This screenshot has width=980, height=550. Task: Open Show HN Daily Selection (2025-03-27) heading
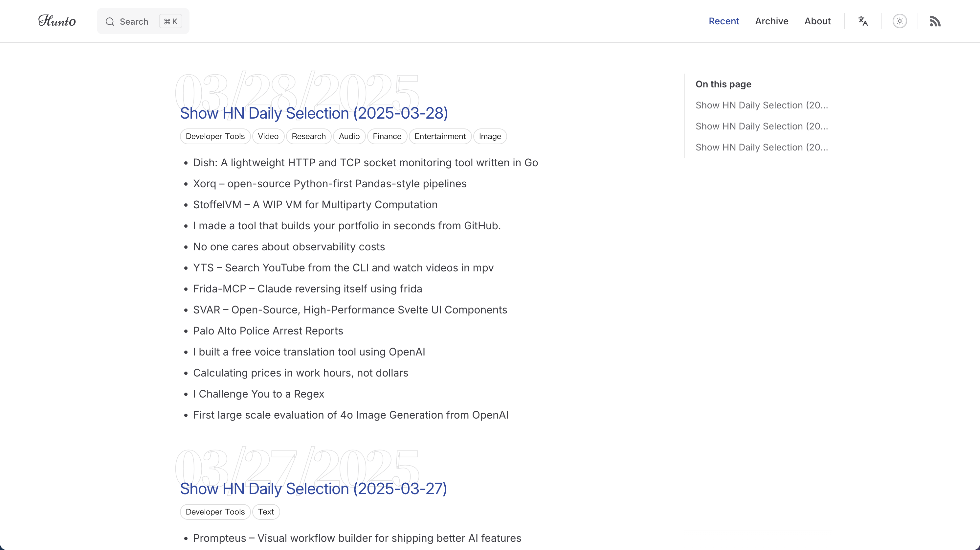point(314,489)
